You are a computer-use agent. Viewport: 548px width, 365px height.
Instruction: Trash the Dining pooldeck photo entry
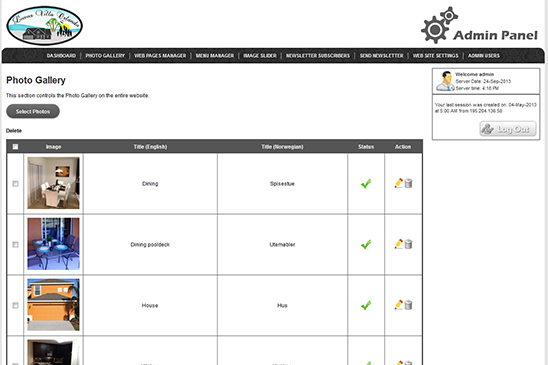(408, 244)
